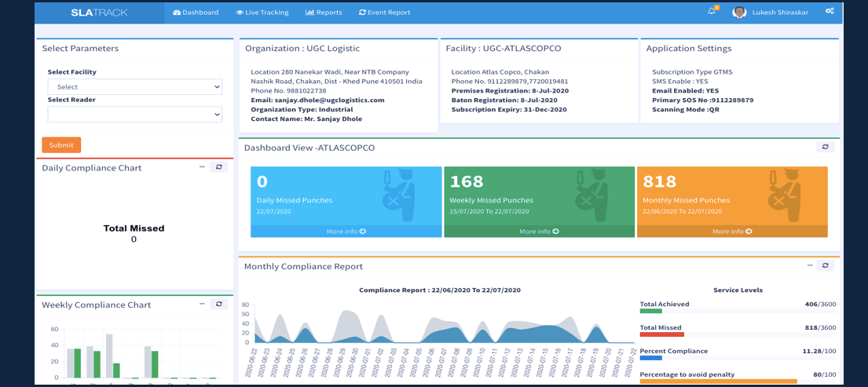Open More info for Weekly Missed Punches
Viewport: 868px width, 387px height.
pyautogui.click(x=539, y=231)
